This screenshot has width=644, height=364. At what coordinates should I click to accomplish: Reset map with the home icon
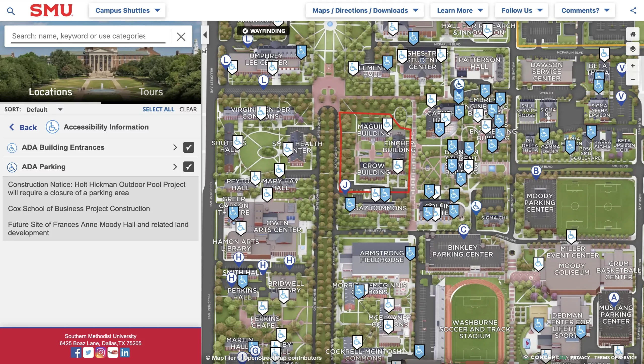(x=633, y=34)
